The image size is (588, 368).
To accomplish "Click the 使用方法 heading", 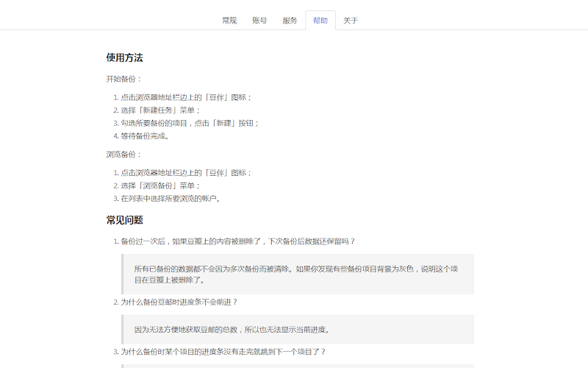I will point(124,58).
